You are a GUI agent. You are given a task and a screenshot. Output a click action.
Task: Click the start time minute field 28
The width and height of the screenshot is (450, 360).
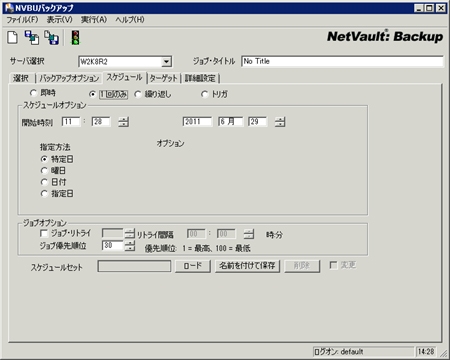click(101, 122)
